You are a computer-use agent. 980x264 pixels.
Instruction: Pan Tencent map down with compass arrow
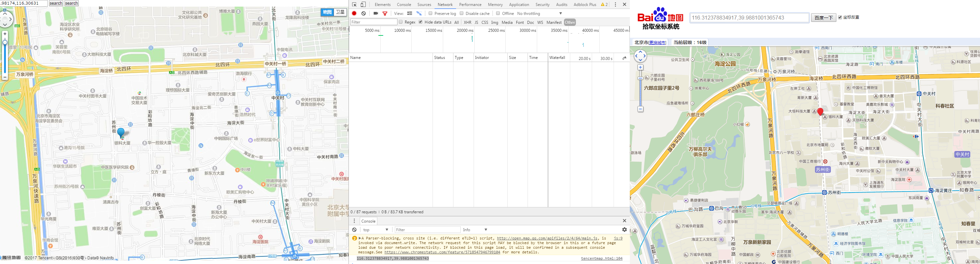tap(5, 25)
